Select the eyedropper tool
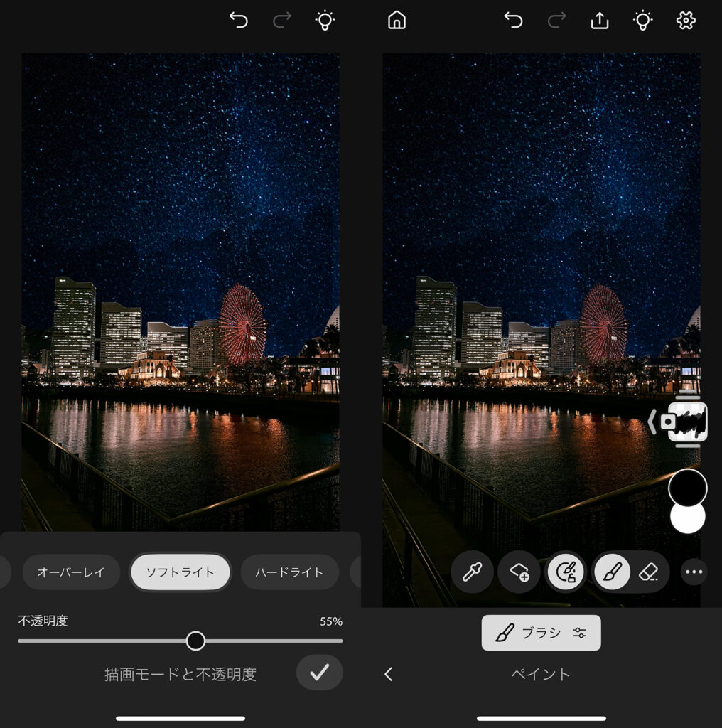 [x=472, y=572]
